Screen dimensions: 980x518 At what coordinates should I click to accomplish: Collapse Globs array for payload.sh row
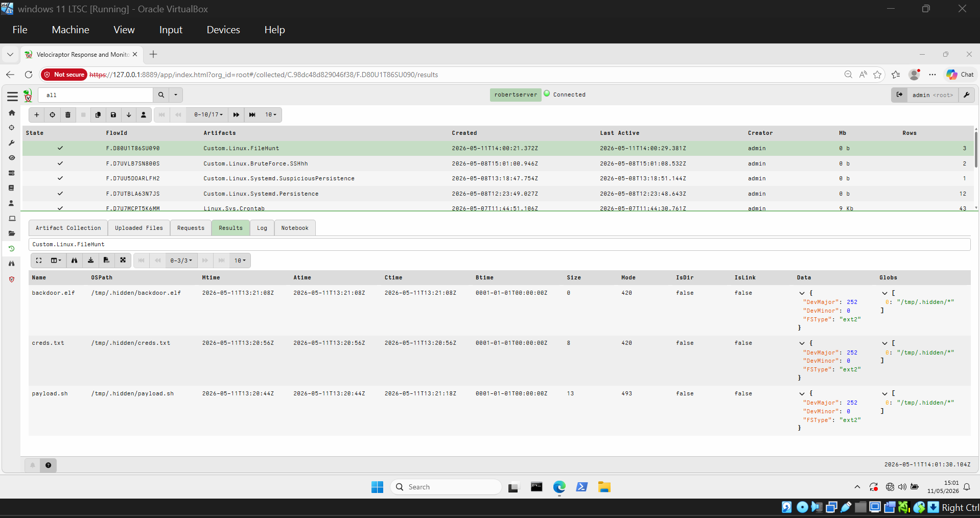(885, 394)
